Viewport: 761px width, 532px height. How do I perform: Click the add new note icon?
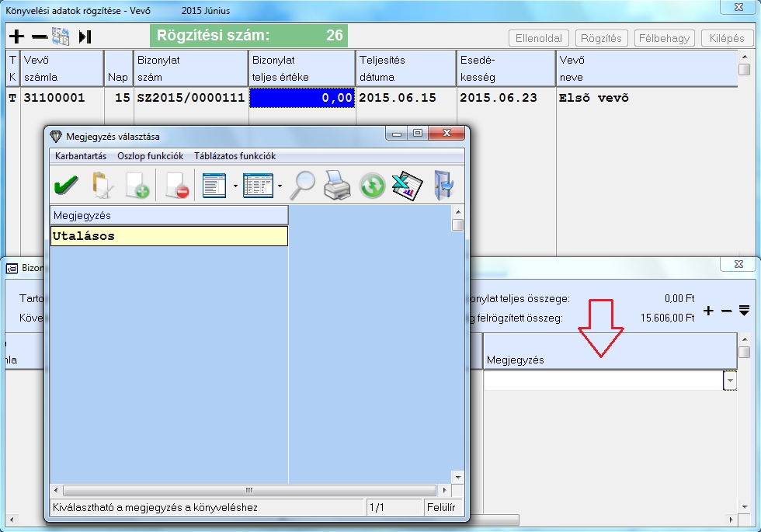coord(137,186)
